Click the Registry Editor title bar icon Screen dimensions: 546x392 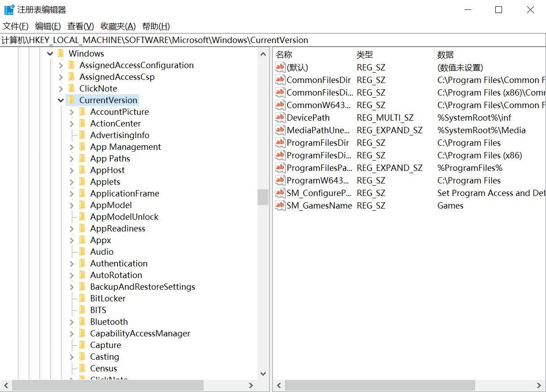pos(9,9)
